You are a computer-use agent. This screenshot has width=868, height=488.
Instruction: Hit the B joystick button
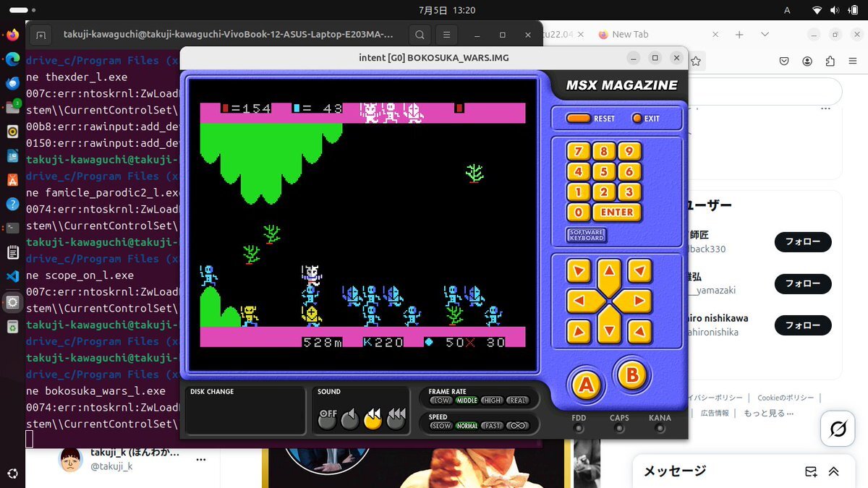point(632,374)
